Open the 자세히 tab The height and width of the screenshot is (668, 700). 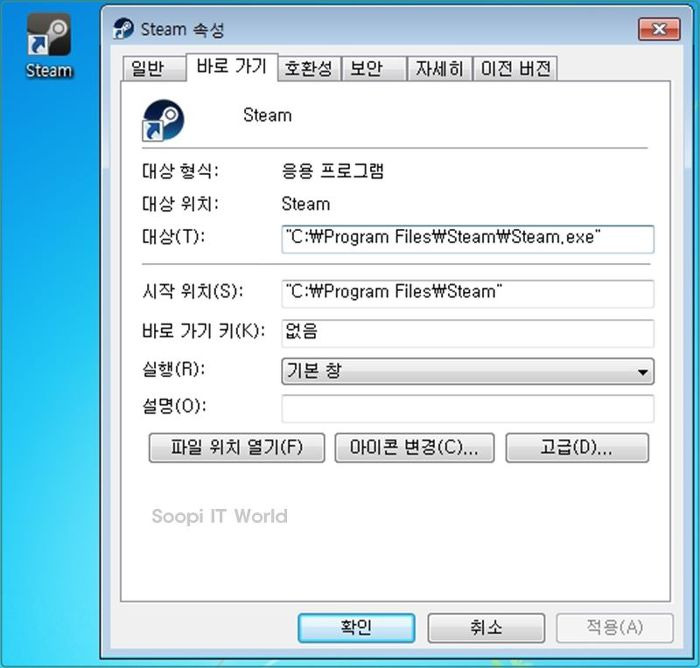click(x=440, y=69)
